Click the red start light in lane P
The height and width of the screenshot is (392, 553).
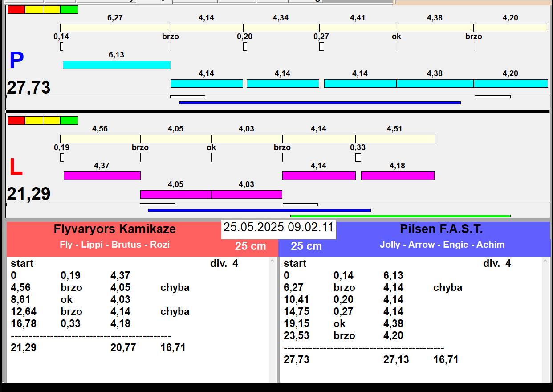[x=16, y=9]
